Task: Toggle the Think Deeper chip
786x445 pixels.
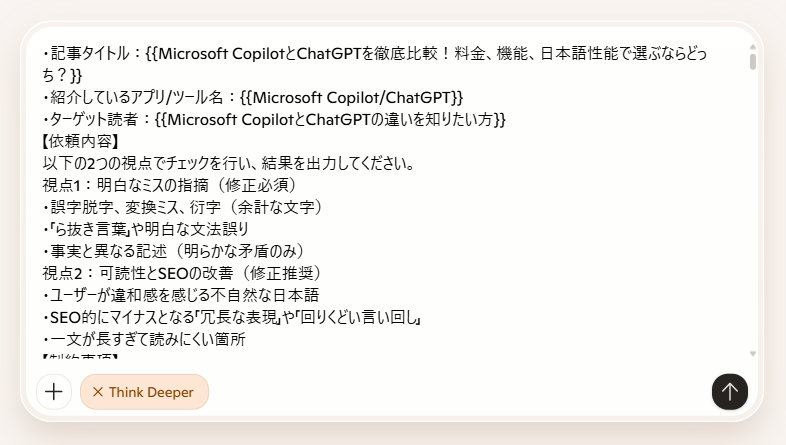Action: click(x=144, y=392)
